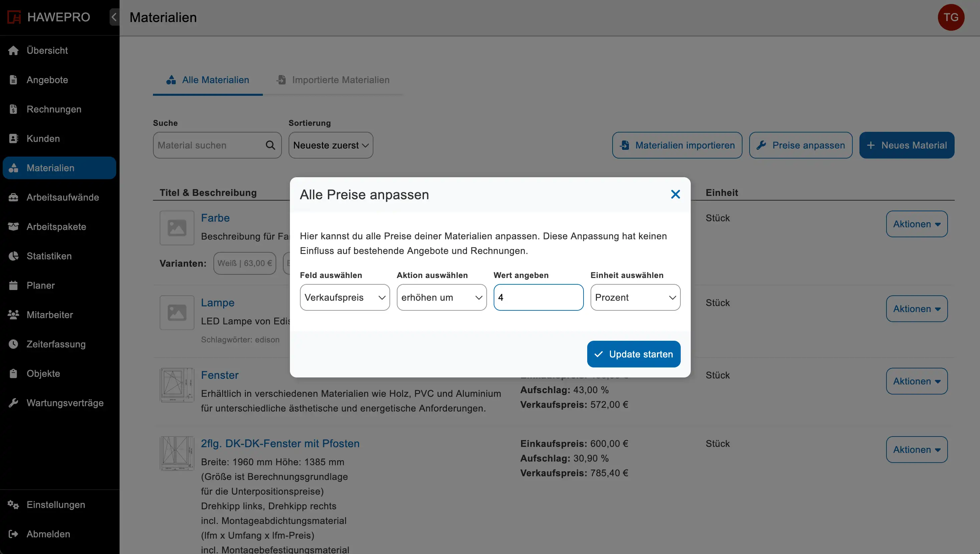Open the 2flg. DK-DK-Fenster mit Pfosten link

(x=280, y=444)
